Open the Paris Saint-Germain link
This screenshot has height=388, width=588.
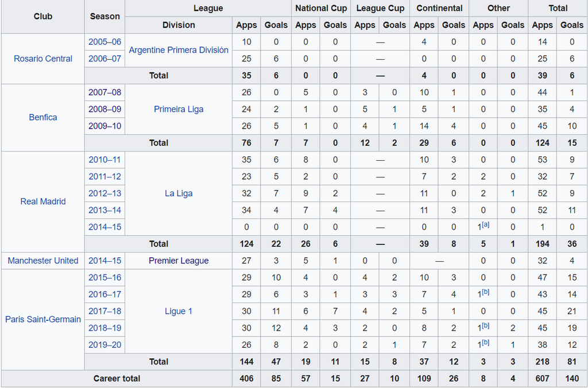tap(43, 319)
